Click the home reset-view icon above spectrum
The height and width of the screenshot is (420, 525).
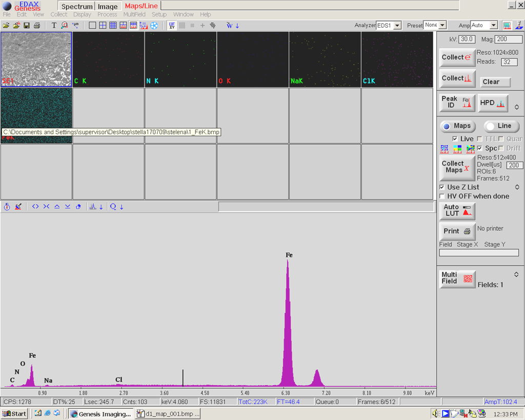[78, 207]
